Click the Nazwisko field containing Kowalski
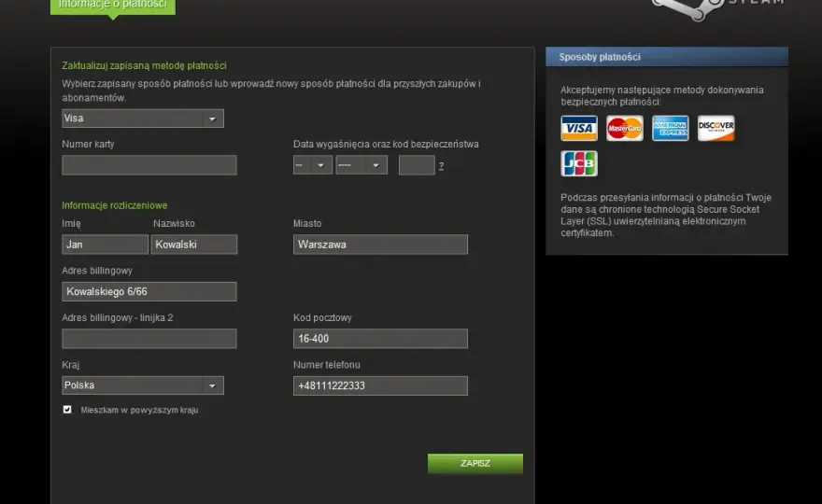The width and height of the screenshot is (822, 504). click(194, 245)
